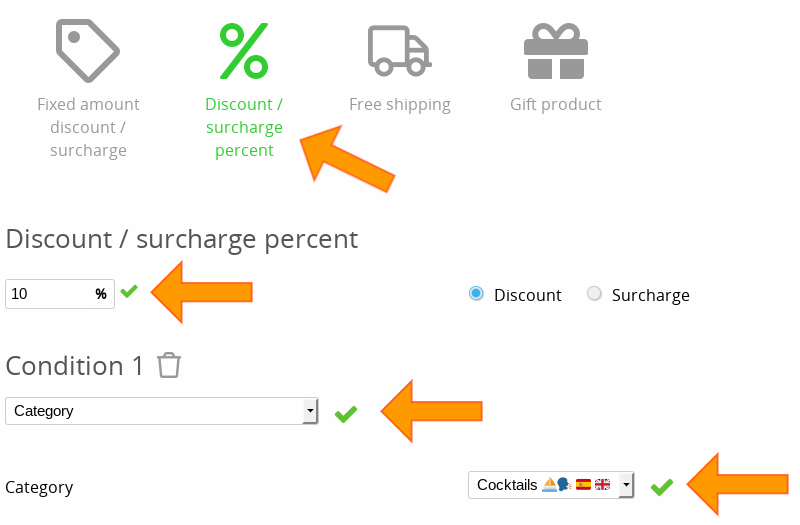Screen dimensions: 800x525
Task: Delete Condition 1 using trash icon
Action: [169, 365]
